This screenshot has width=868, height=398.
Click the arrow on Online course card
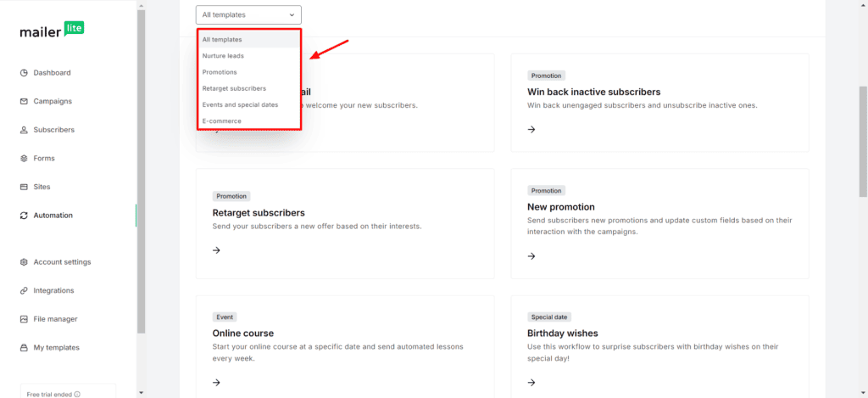tap(216, 383)
